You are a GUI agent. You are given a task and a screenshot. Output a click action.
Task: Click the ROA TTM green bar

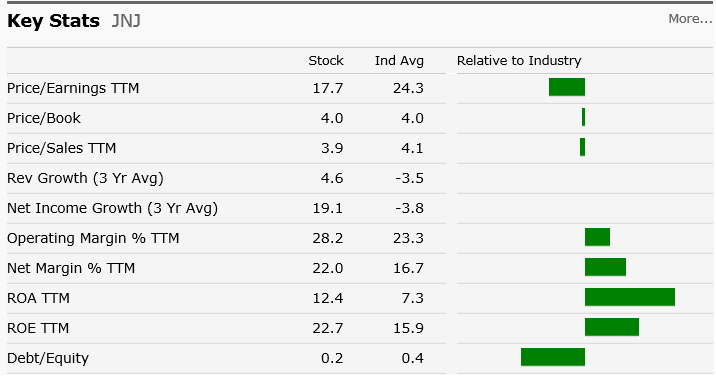[x=630, y=297]
